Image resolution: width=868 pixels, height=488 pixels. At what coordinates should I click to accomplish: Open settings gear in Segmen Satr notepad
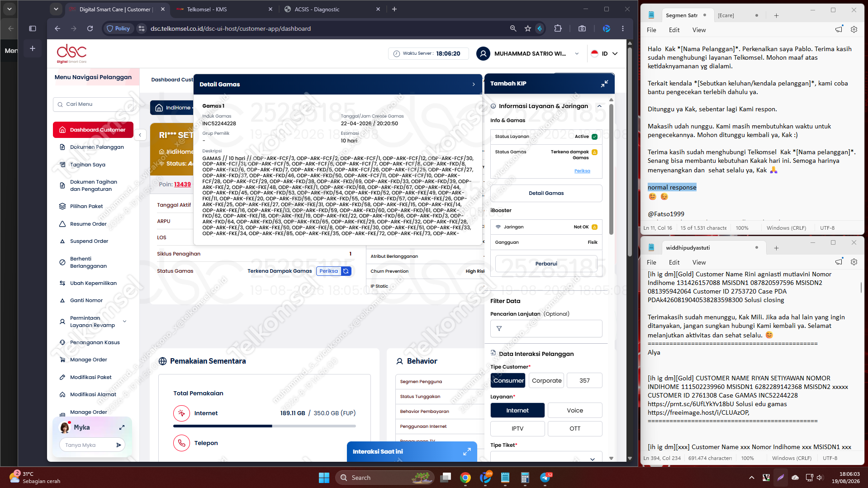click(x=854, y=29)
